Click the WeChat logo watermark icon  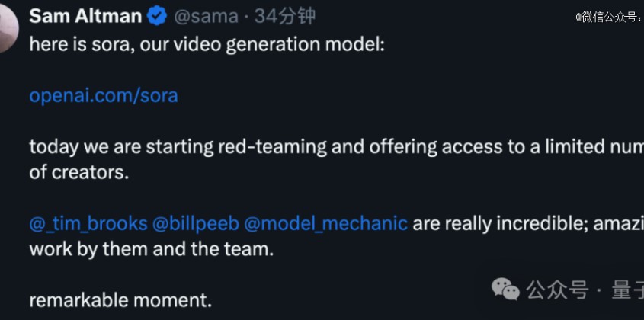coord(505,289)
